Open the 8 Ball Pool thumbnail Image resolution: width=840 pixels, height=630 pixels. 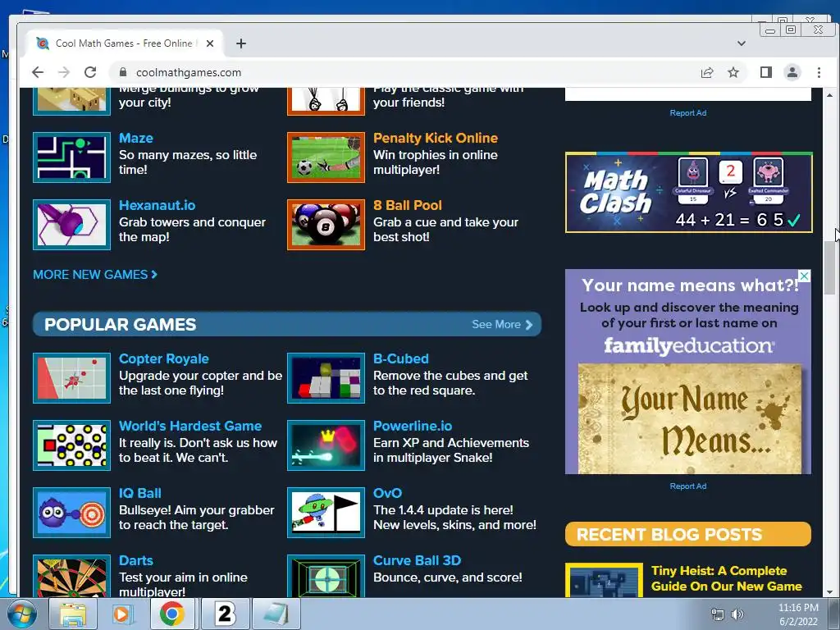click(326, 225)
